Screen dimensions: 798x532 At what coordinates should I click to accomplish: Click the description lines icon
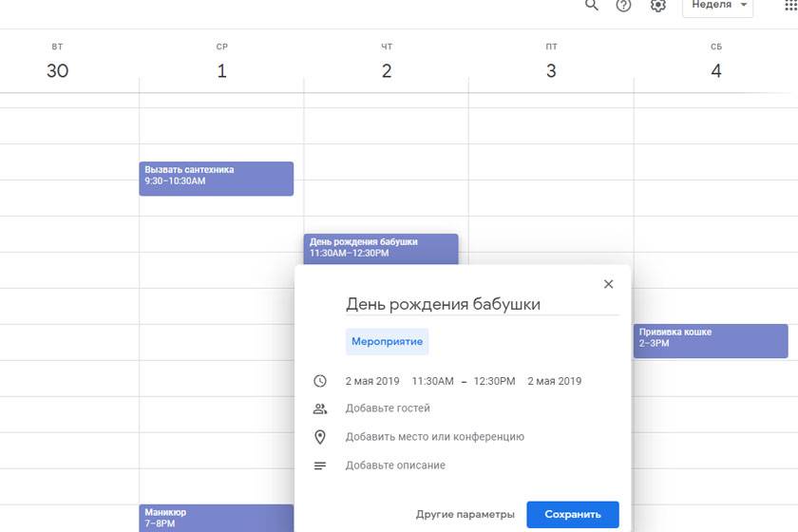[320, 465]
